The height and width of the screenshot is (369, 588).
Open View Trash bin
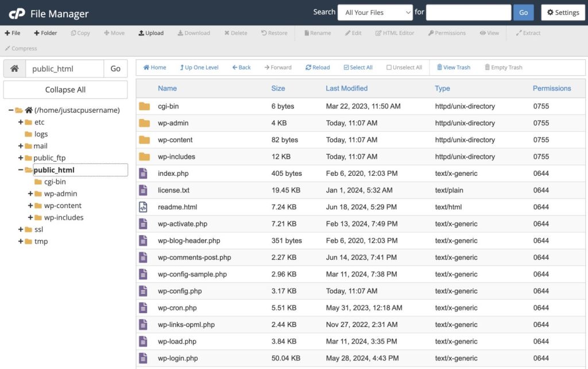454,68
